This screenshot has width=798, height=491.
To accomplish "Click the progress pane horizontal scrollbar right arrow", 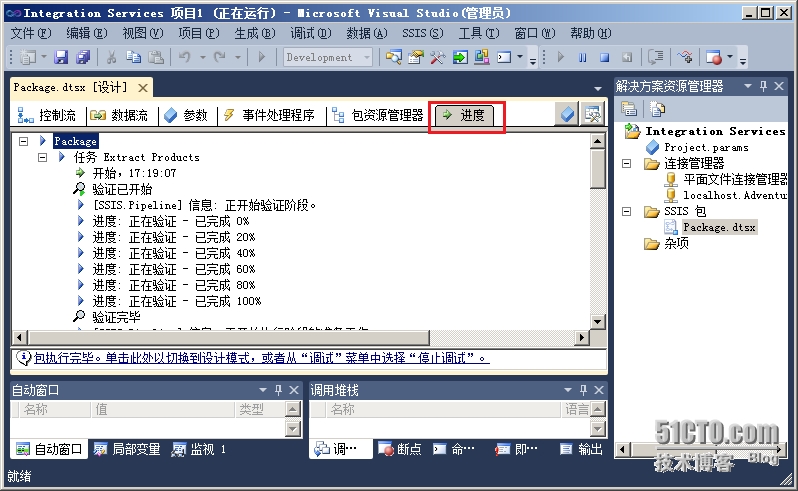I will tap(581, 337).
